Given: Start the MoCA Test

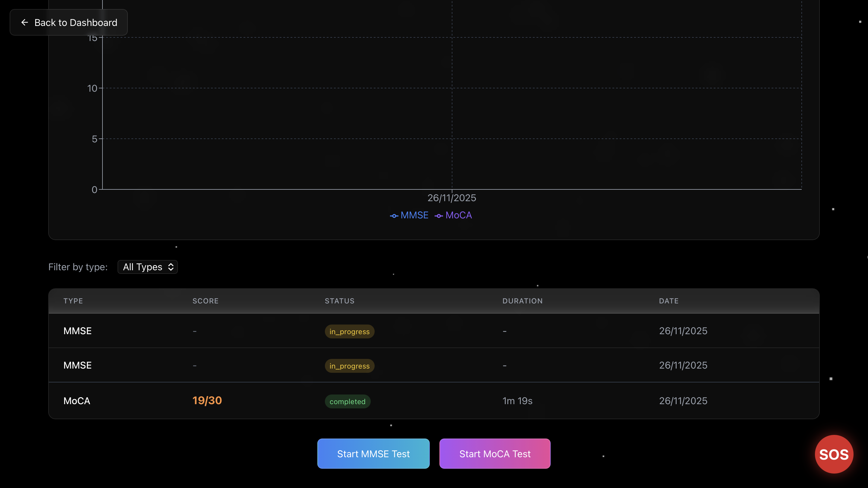Looking at the screenshot, I should coord(495,454).
